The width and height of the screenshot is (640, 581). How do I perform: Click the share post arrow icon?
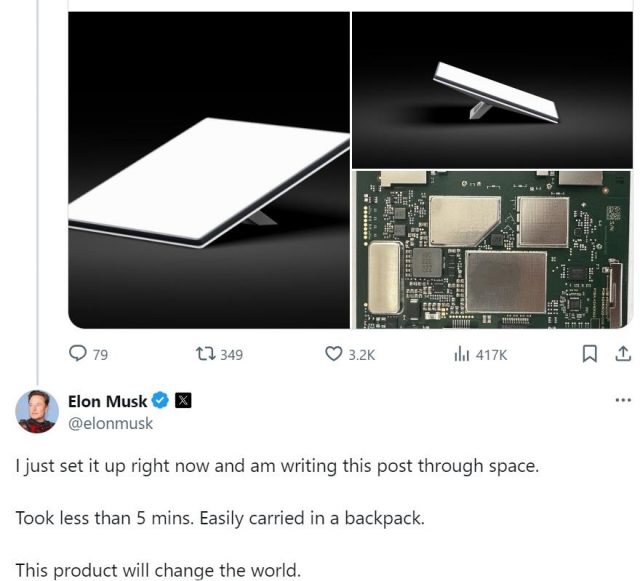click(x=621, y=354)
